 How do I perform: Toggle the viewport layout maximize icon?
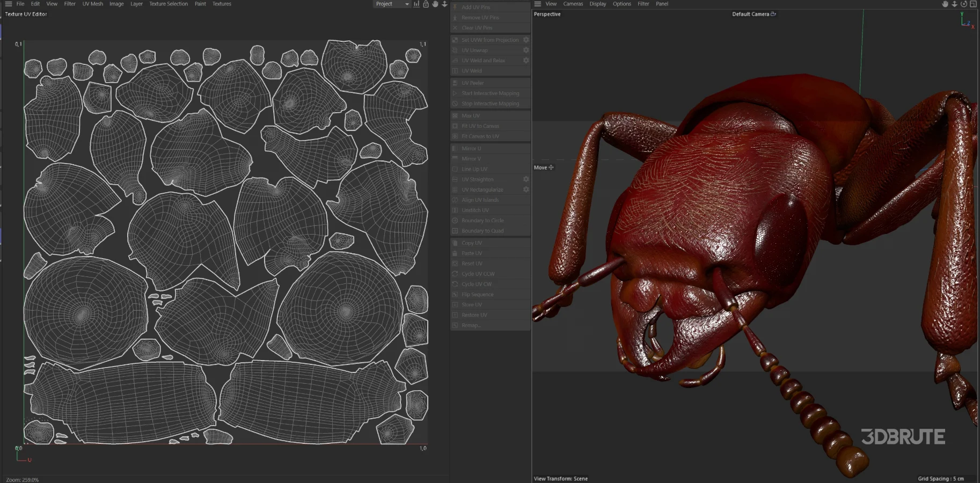click(x=973, y=4)
